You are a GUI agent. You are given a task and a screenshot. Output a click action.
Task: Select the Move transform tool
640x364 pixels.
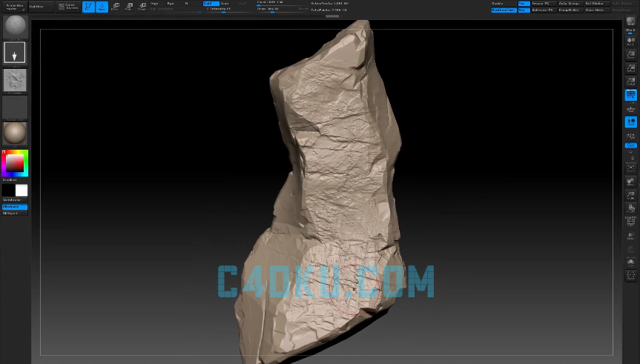(116, 7)
